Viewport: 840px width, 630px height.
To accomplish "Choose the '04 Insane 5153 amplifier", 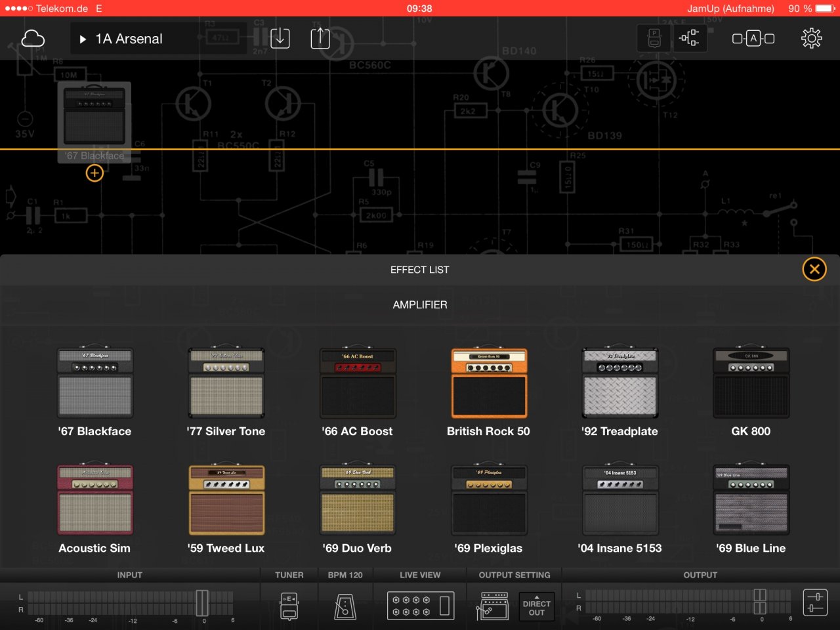I will 620,509.
